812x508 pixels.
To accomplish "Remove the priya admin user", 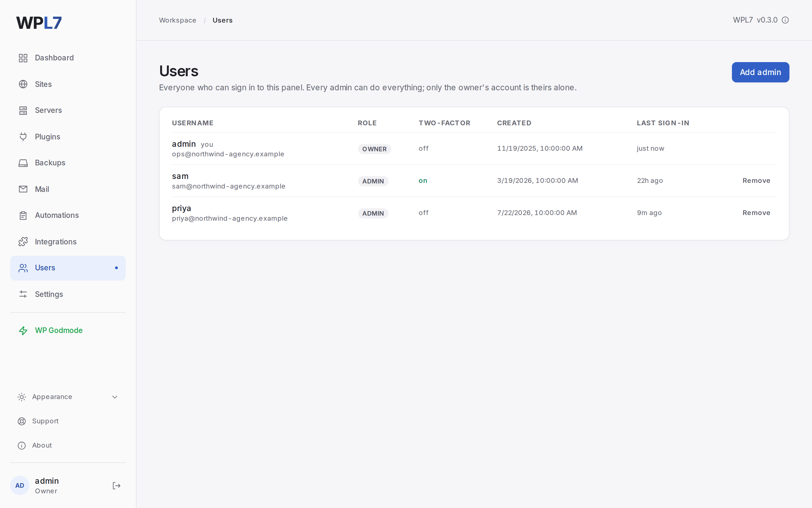I will [x=756, y=213].
